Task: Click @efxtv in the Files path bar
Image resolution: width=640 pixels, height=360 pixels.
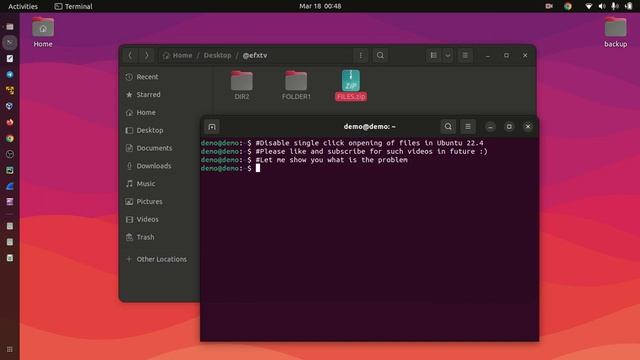Action: pos(255,55)
